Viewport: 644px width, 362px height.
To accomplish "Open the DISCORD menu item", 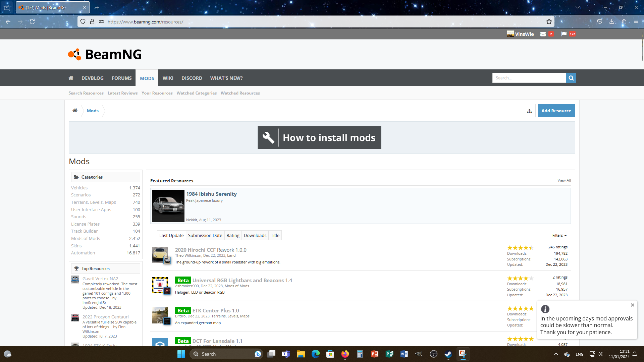I will point(192,78).
